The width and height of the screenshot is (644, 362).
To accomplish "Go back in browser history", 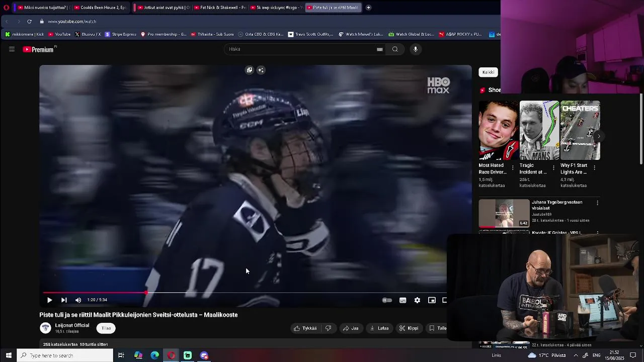I will click(x=7, y=22).
